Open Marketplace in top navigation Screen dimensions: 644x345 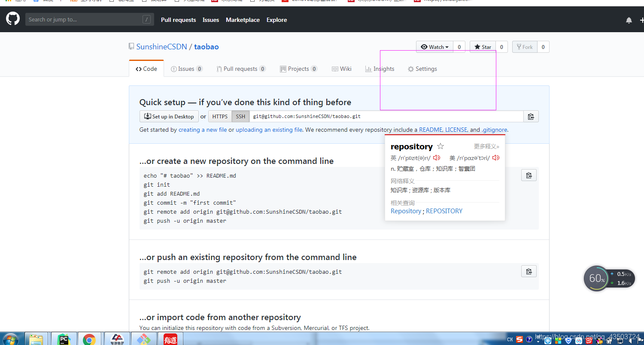pos(243,20)
